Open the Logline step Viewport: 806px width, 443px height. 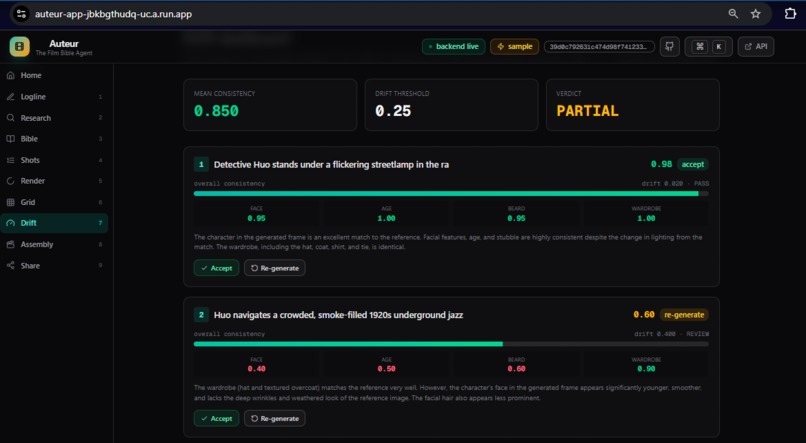(54, 97)
